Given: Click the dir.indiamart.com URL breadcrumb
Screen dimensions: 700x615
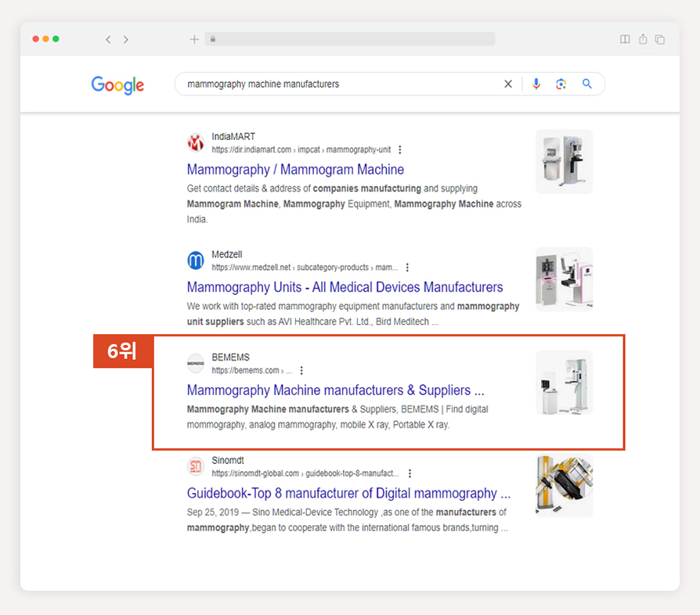Looking at the screenshot, I should click(x=301, y=150).
